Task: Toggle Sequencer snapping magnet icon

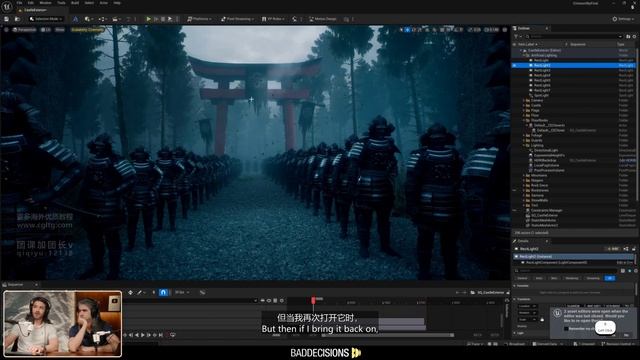Action: 163,292
